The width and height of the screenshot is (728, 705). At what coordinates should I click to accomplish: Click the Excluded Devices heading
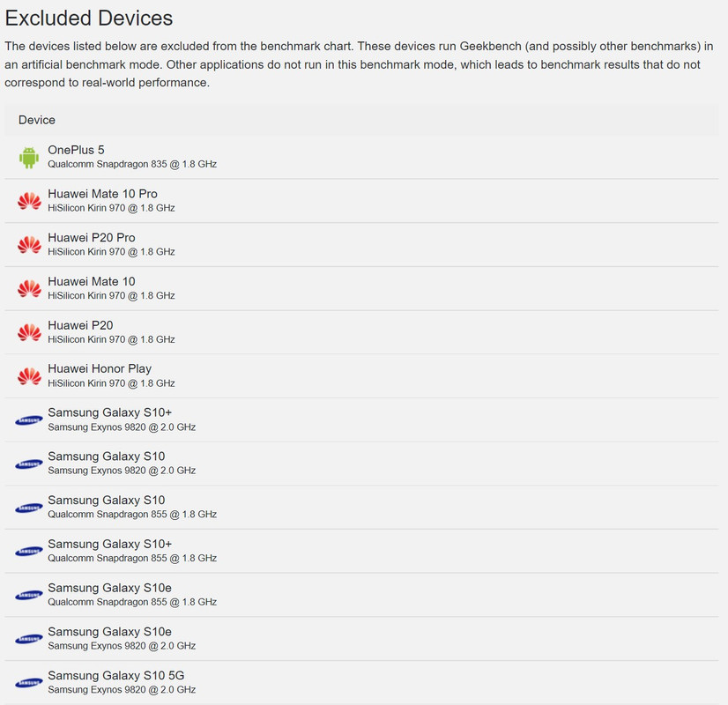pos(89,19)
